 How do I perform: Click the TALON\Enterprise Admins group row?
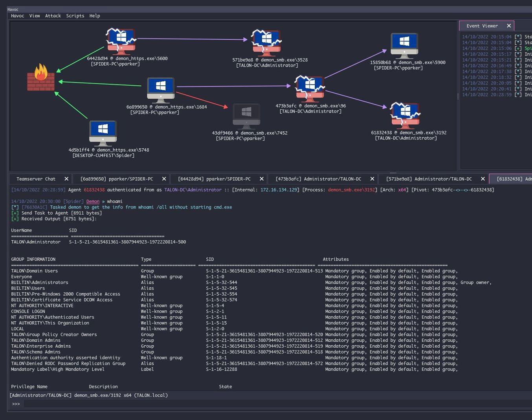click(x=235, y=346)
